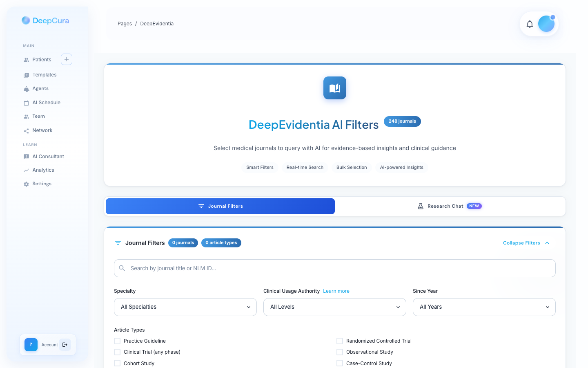This screenshot has width=588, height=368.
Task: Click the magnifier icon in journal search
Action: [122, 268]
